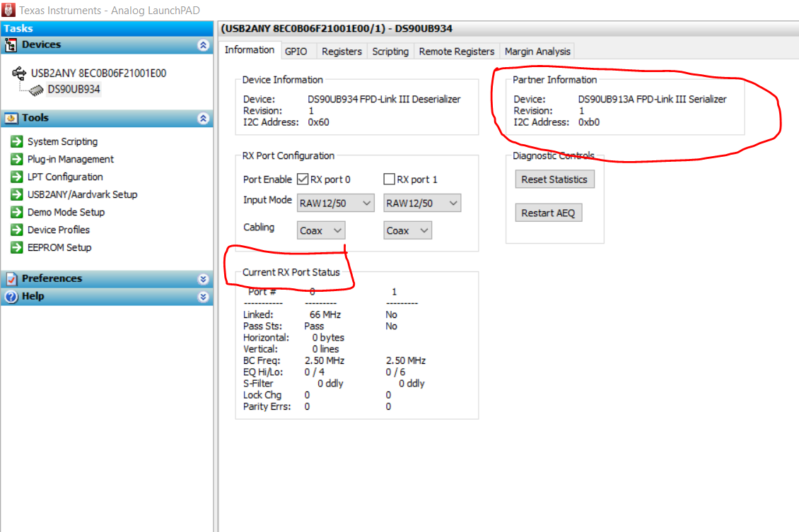Viewport: 799px width, 532px height.
Task: Switch to the Information tab
Action: coord(250,50)
